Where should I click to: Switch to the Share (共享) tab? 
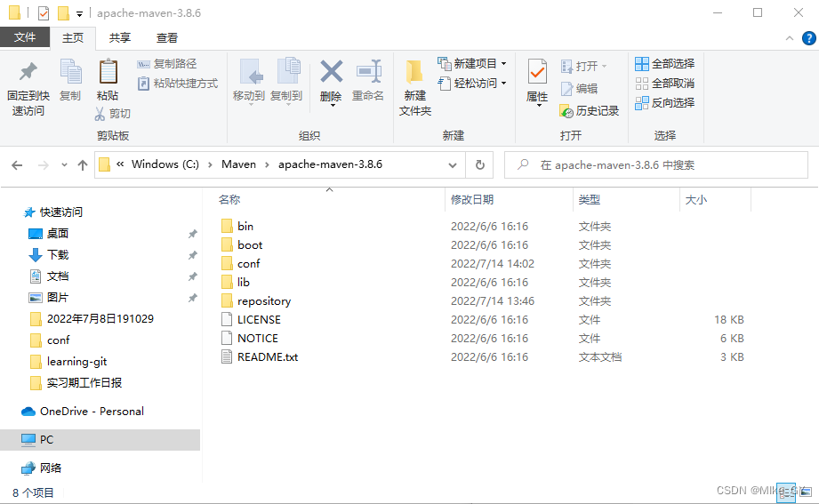tap(120, 37)
